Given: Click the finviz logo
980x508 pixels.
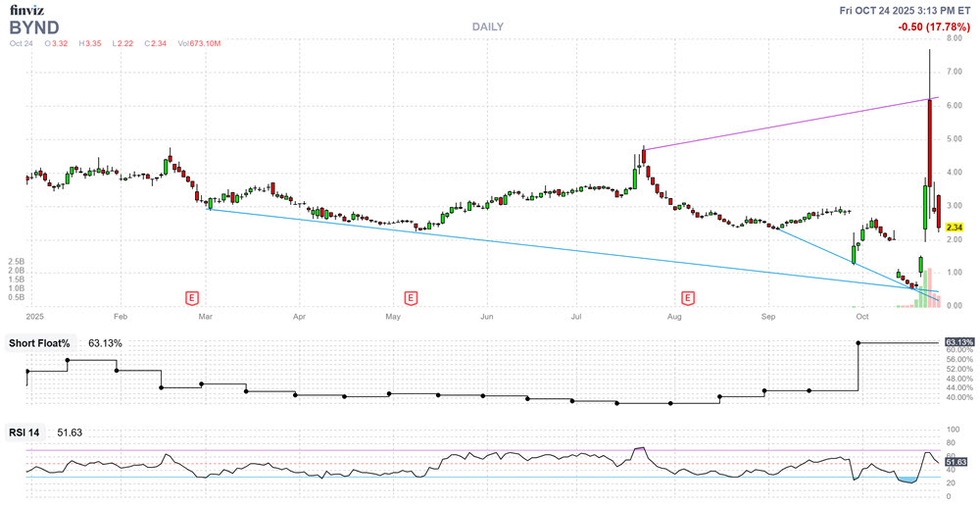Looking at the screenshot, I should 26,10.
